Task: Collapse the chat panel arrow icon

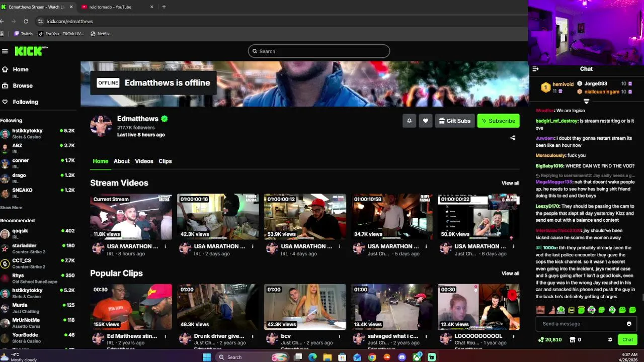Action: tap(535, 69)
